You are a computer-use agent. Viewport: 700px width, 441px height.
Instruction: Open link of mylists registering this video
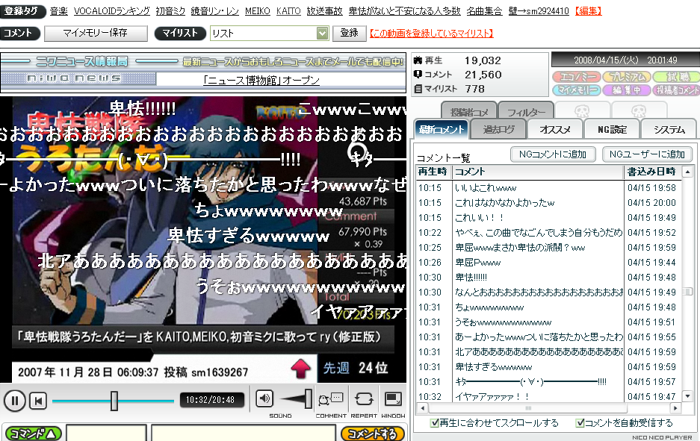pyautogui.click(x=431, y=33)
